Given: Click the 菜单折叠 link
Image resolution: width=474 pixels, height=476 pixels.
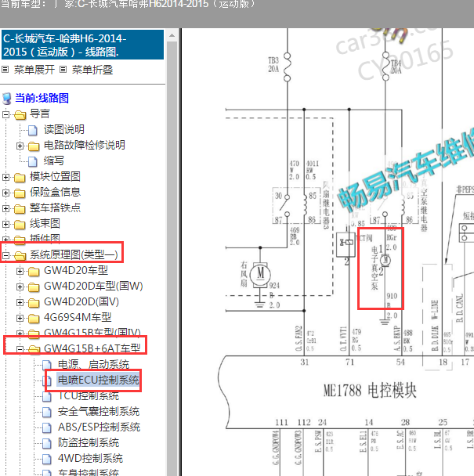Looking at the screenshot, I should [92, 70].
